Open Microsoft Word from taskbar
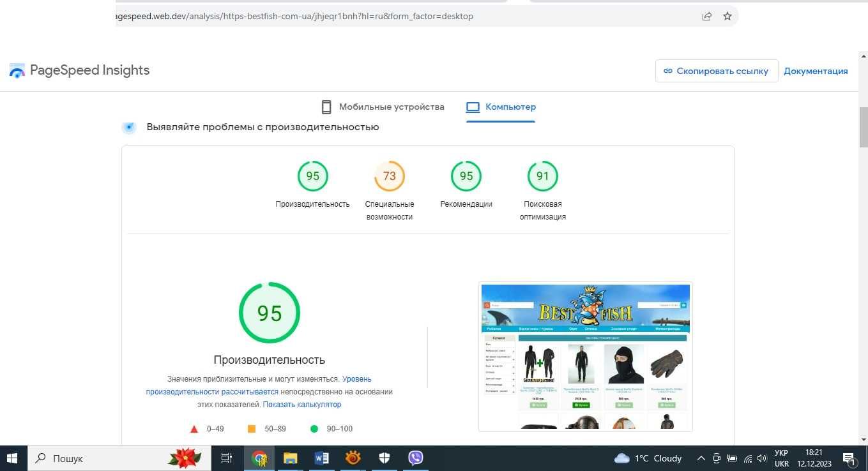This screenshot has width=868, height=471. click(x=322, y=458)
